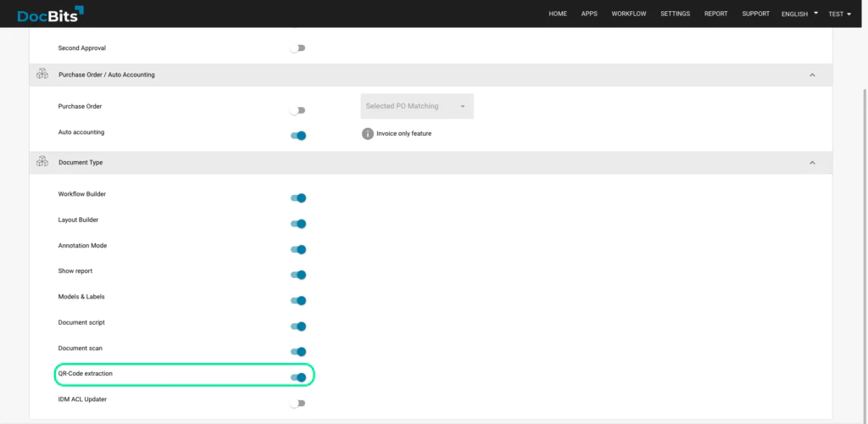The width and height of the screenshot is (868, 424).
Task: Open the APPS menu
Action: pos(589,14)
